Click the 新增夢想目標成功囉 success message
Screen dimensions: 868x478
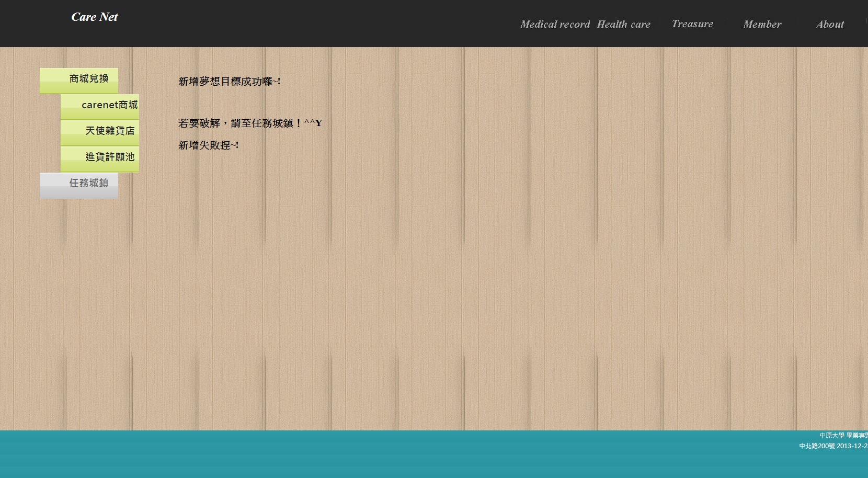[x=229, y=82]
